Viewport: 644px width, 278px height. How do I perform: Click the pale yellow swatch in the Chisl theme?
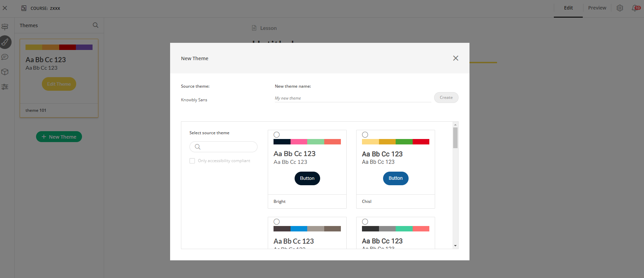click(x=370, y=142)
